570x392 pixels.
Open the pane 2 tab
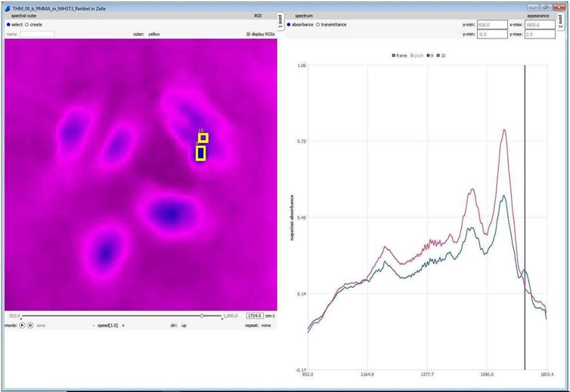pos(560,21)
